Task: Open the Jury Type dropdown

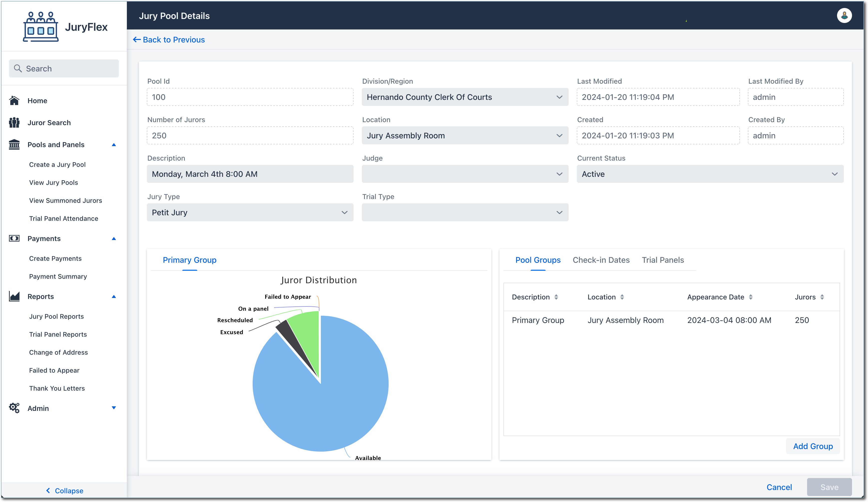Action: click(x=250, y=213)
